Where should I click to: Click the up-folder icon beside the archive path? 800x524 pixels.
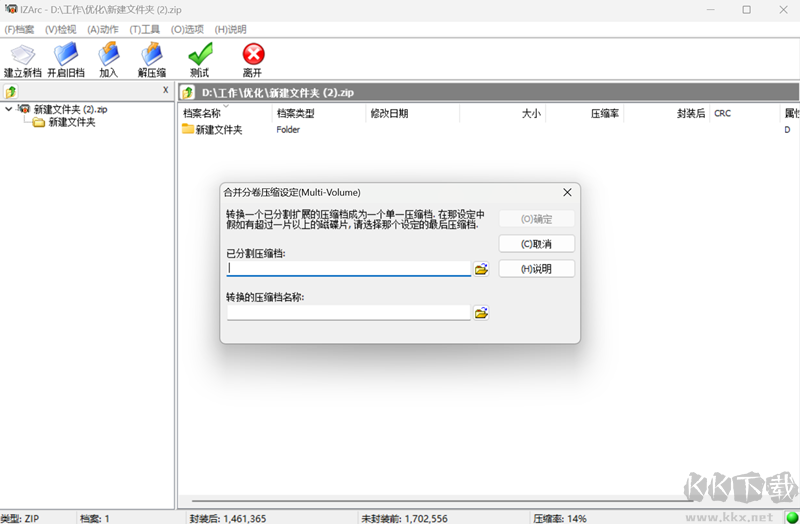[188, 92]
